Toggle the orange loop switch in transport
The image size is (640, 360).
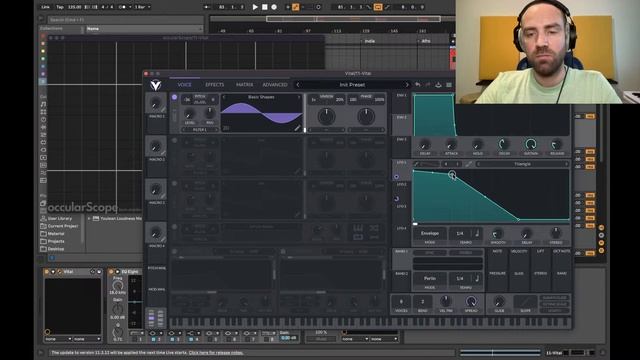click(x=378, y=7)
